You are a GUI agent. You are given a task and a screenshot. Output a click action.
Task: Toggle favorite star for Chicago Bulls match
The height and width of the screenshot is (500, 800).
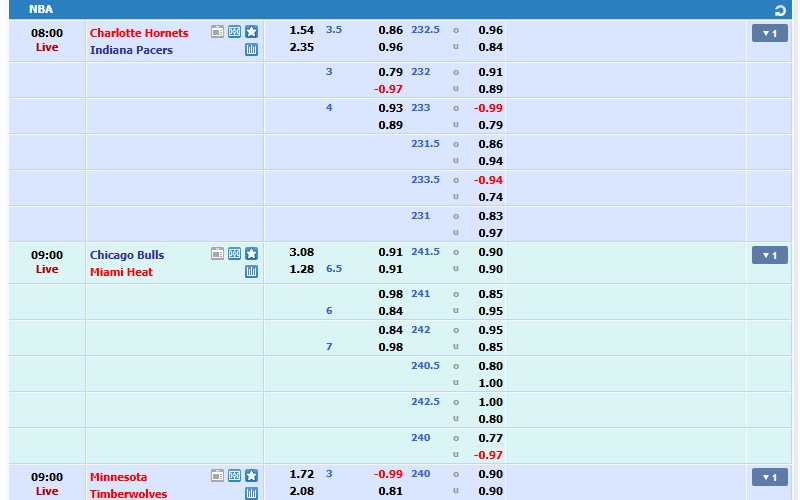252,254
